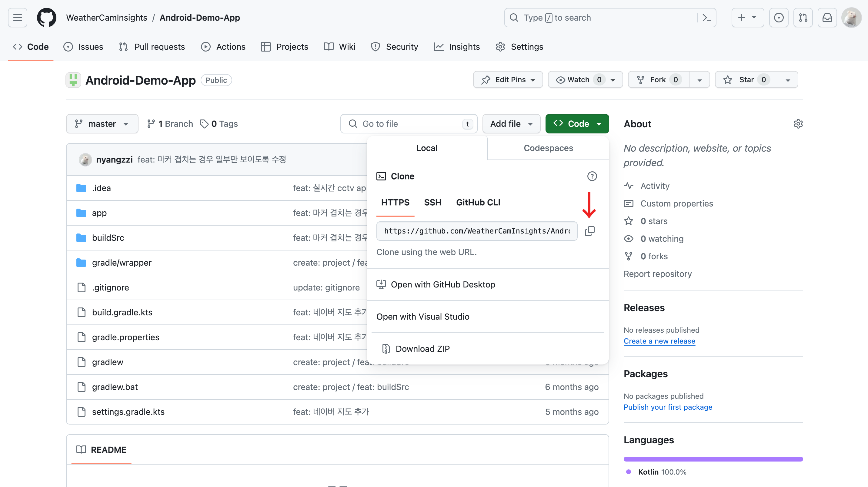The width and height of the screenshot is (868, 487).
Task: Expand the Add file dropdown
Action: 511,124
